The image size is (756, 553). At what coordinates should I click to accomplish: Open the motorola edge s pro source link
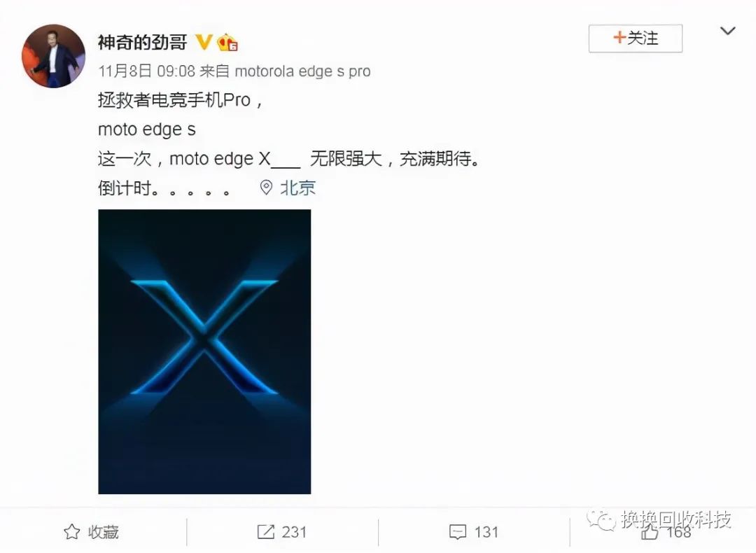click(302, 71)
